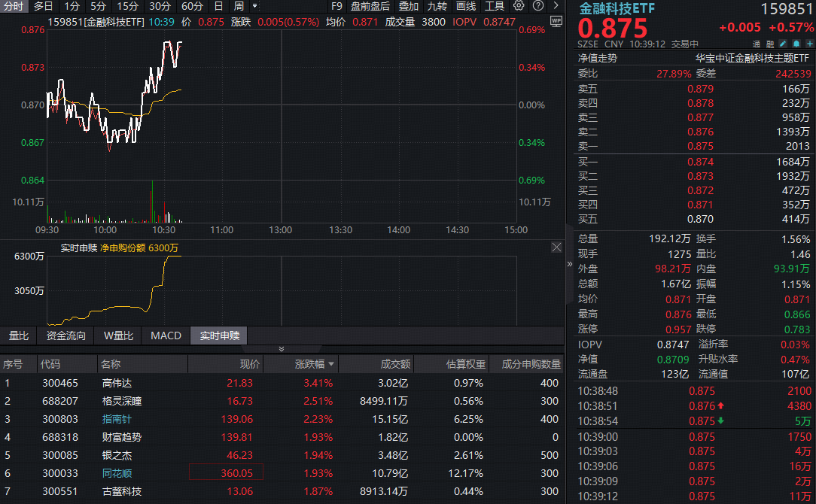Toggle 九转 indicator
Viewport: 816px width, 504px height.
[437, 6]
